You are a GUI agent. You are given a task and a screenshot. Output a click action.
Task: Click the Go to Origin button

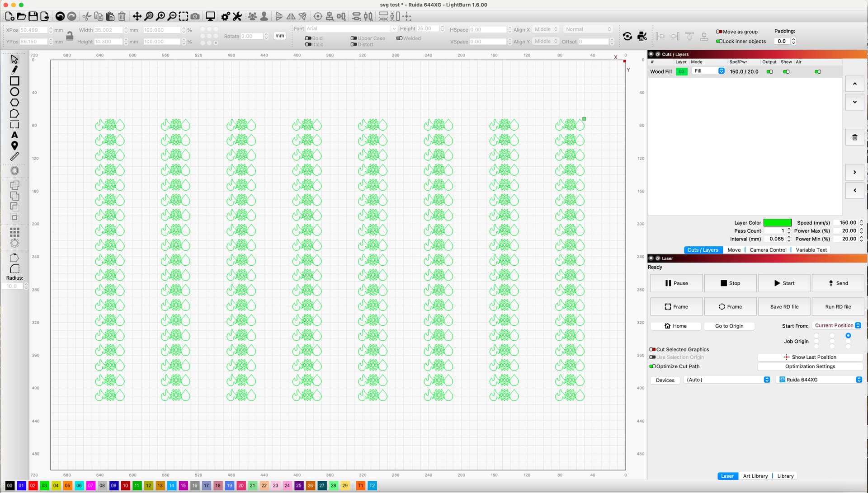point(729,326)
